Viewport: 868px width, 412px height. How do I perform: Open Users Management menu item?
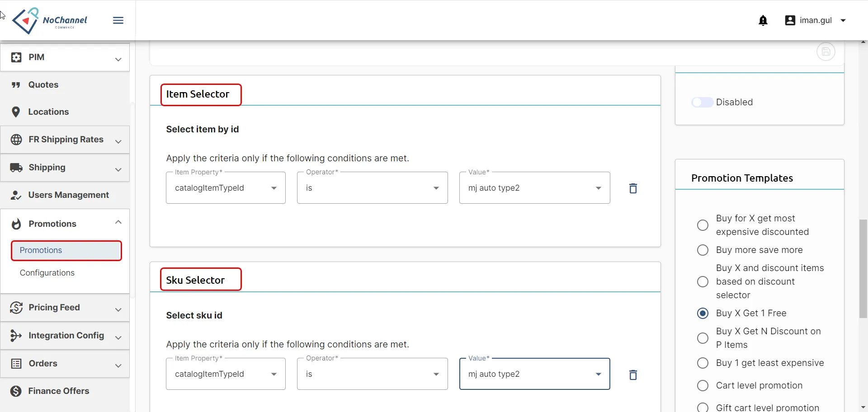65,195
